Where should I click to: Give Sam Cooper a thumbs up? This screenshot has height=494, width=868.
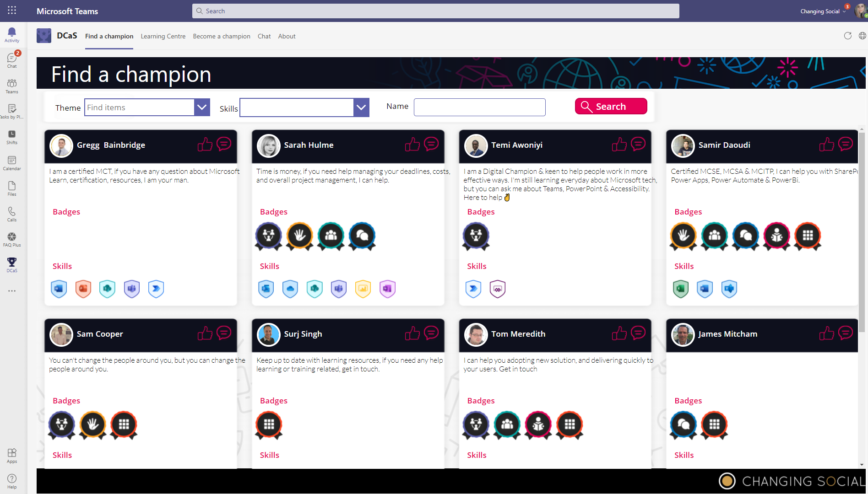click(205, 333)
